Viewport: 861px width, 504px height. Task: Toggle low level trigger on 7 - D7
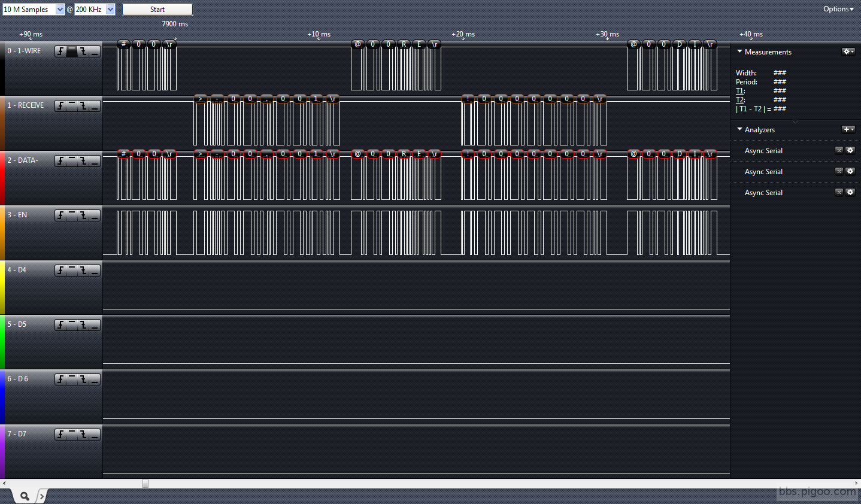click(x=95, y=435)
